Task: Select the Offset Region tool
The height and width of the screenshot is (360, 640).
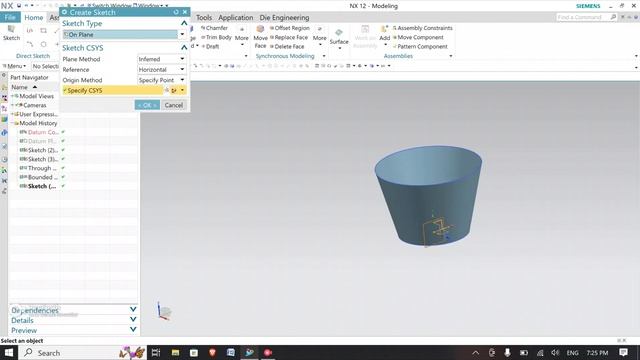Action: (x=289, y=28)
